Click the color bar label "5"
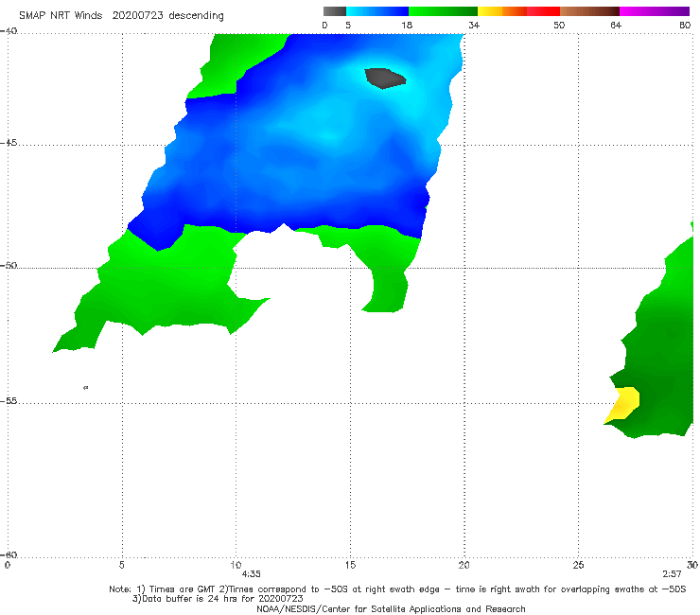 coord(348,26)
